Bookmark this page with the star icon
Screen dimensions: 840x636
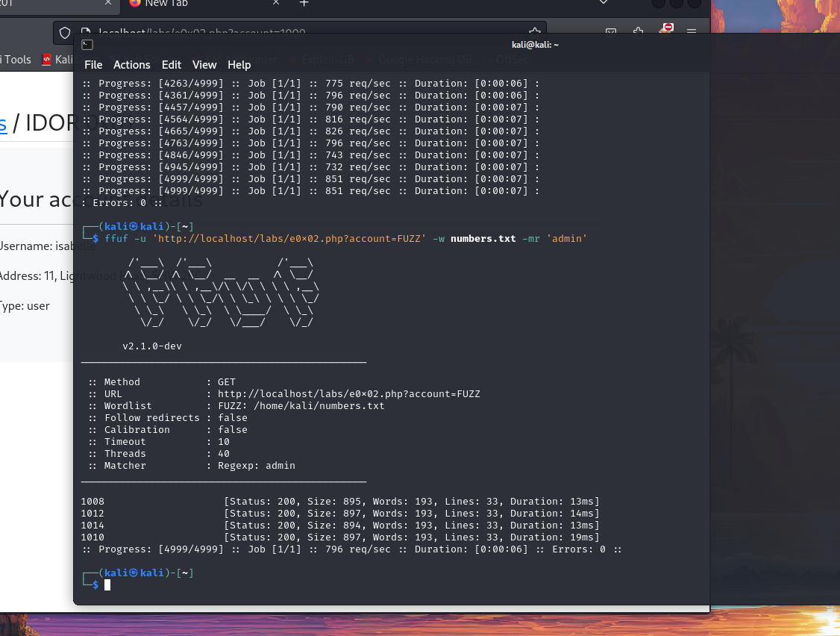(534, 31)
